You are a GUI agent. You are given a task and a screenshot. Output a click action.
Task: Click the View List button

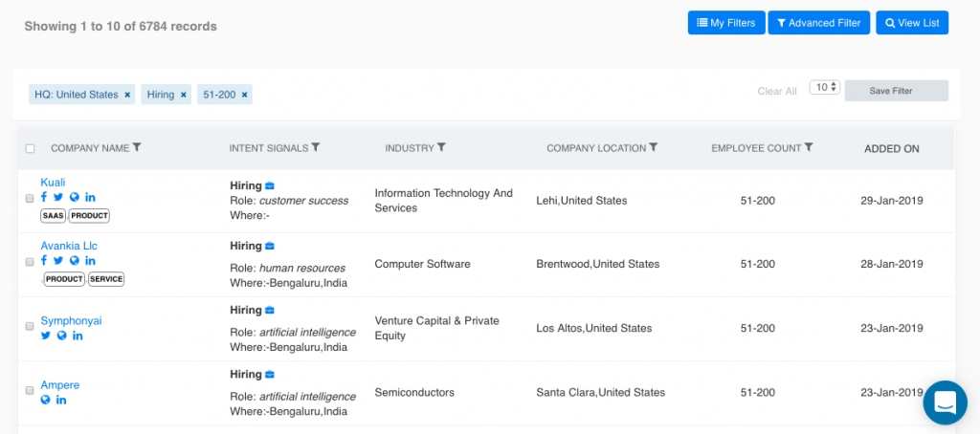[912, 23]
